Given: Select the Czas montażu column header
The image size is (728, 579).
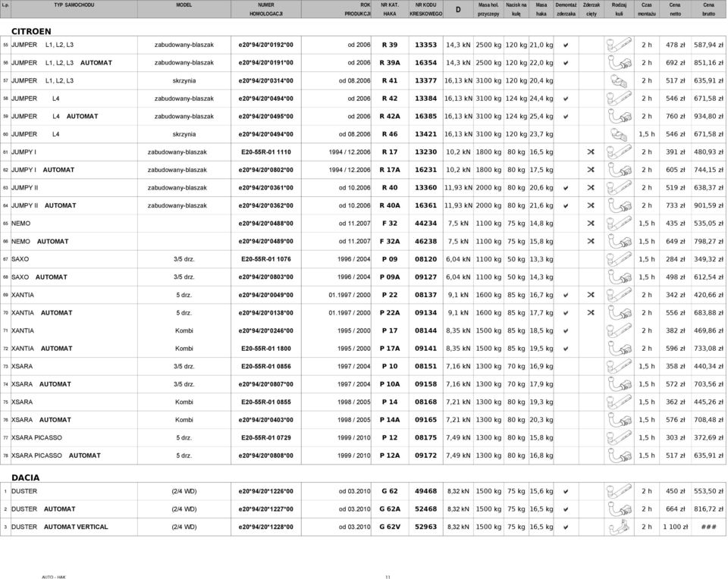Looking at the screenshot, I should [646, 9].
